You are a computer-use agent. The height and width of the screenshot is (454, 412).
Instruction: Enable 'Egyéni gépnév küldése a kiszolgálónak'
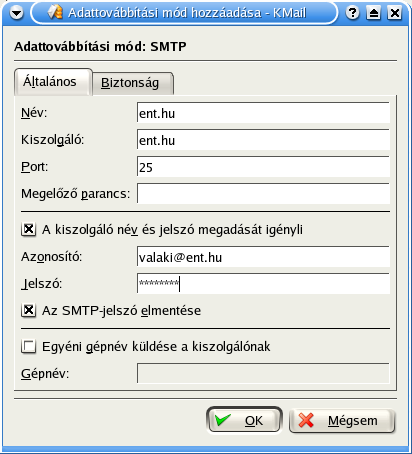tap(29, 346)
